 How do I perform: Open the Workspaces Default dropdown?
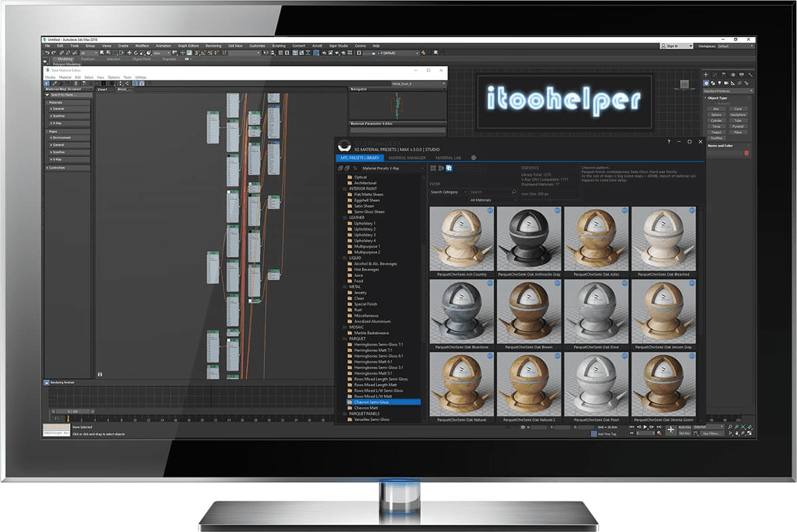(x=735, y=46)
